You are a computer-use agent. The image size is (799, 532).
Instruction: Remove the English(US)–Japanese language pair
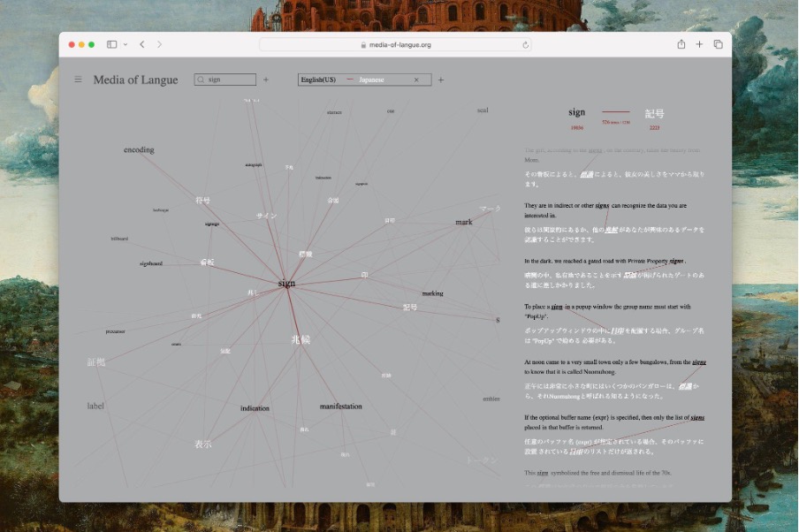tap(416, 80)
